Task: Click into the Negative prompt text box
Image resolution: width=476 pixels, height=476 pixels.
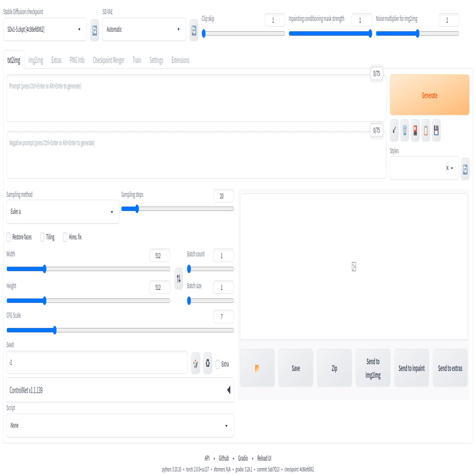Action: [x=196, y=155]
